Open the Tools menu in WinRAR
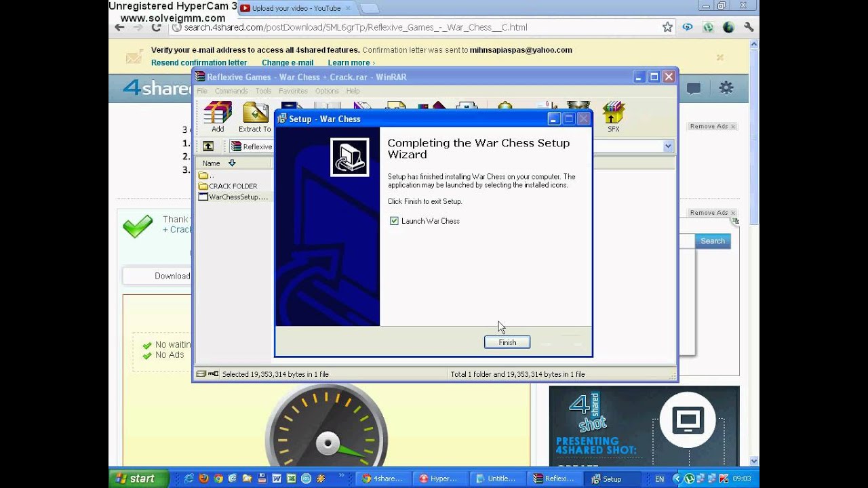The image size is (868, 488). coord(264,91)
